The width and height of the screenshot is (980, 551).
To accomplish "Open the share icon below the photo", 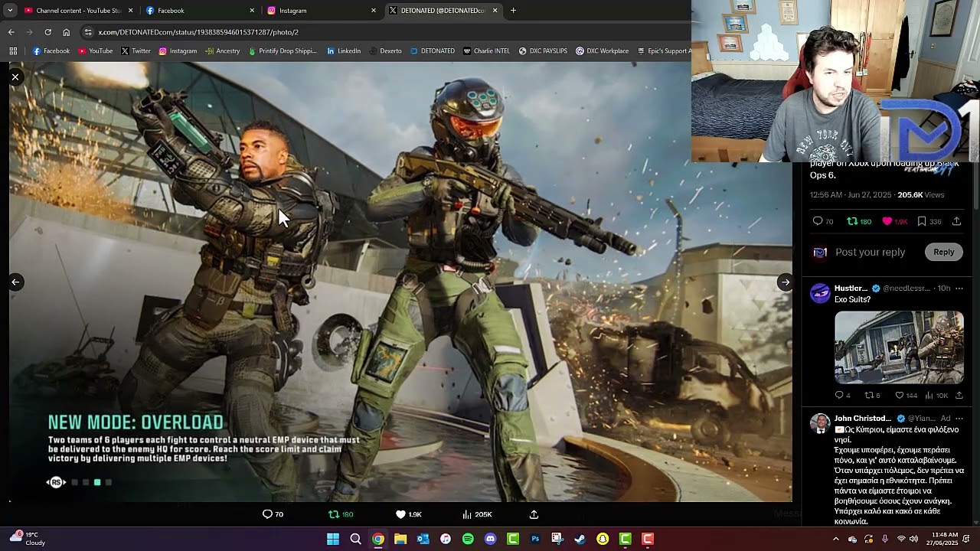I will click(534, 514).
